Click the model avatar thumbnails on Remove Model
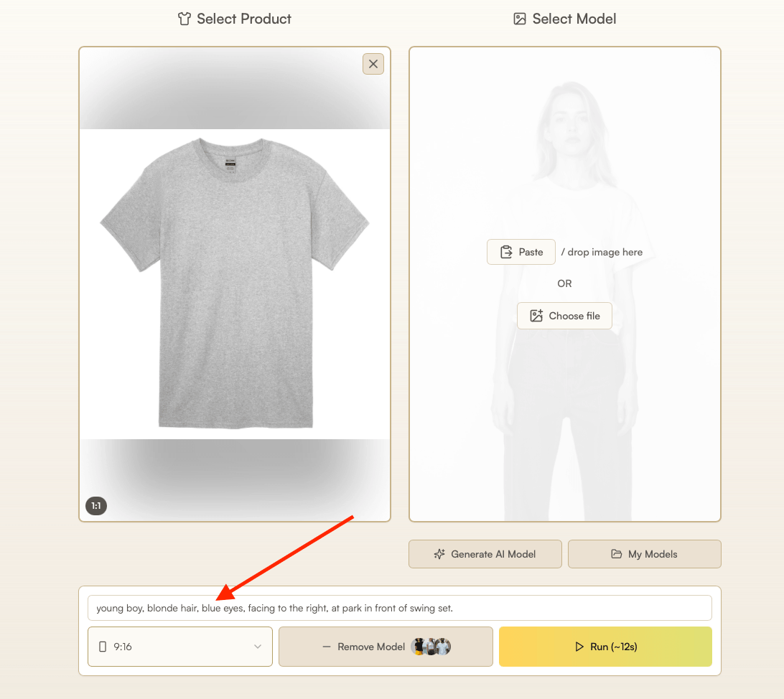Viewport: 784px width, 699px height. tap(431, 647)
